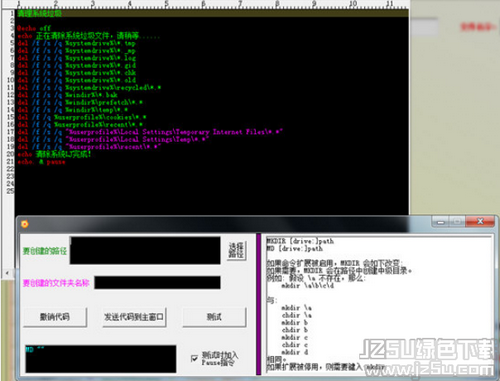This screenshot has height=381, width=500.
Task: Focus the 要创建的路径 black input box
Action: tap(145, 250)
